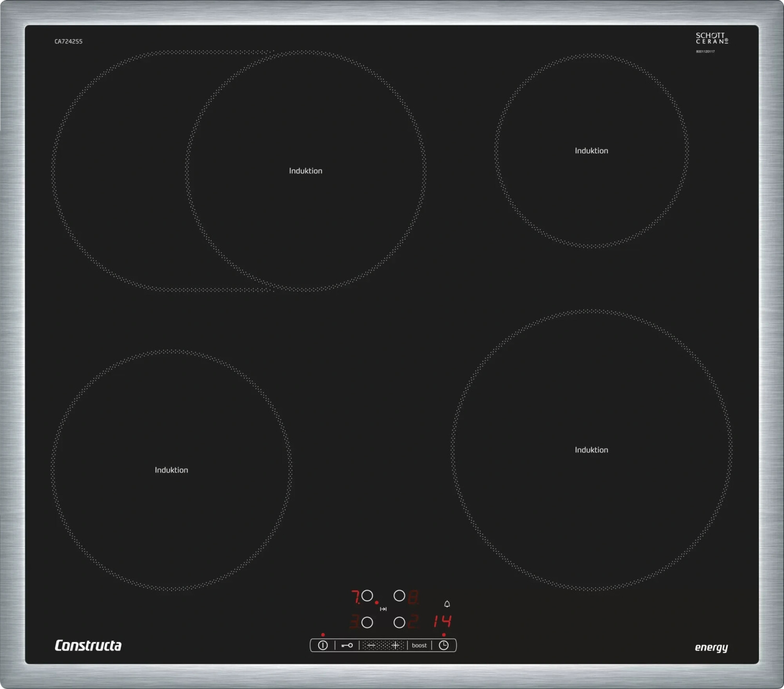
Task: Tap the key-shaped child lock symbol
Action: click(x=347, y=646)
